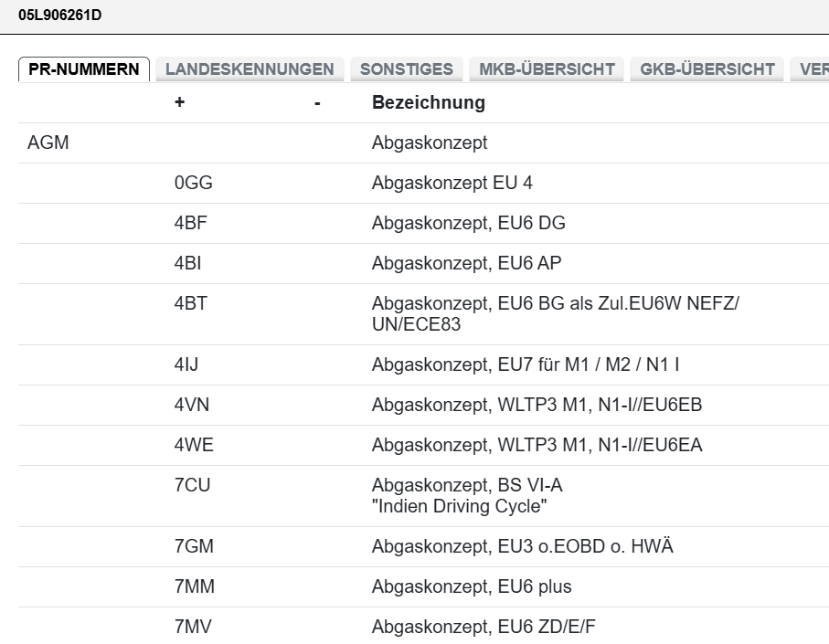Select the SONSTIGES tab
This screenshot has width=829, height=644.
[407, 69]
